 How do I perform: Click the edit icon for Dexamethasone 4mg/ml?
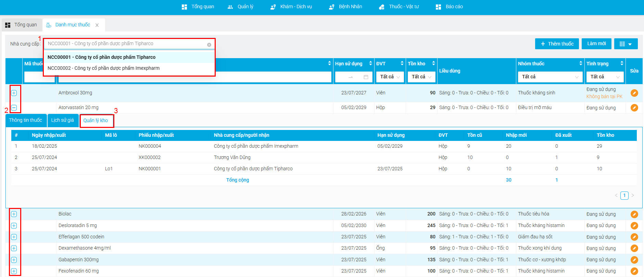(x=634, y=248)
